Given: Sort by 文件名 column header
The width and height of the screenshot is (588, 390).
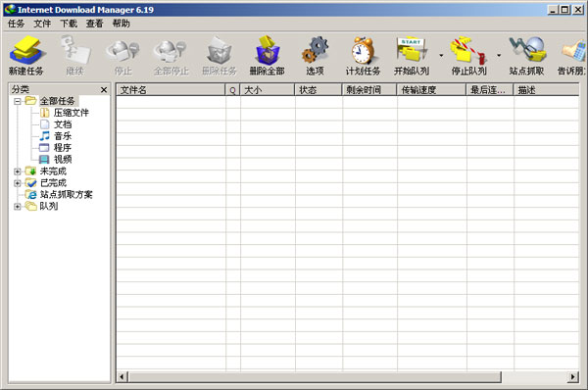Looking at the screenshot, I should click(x=171, y=90).
